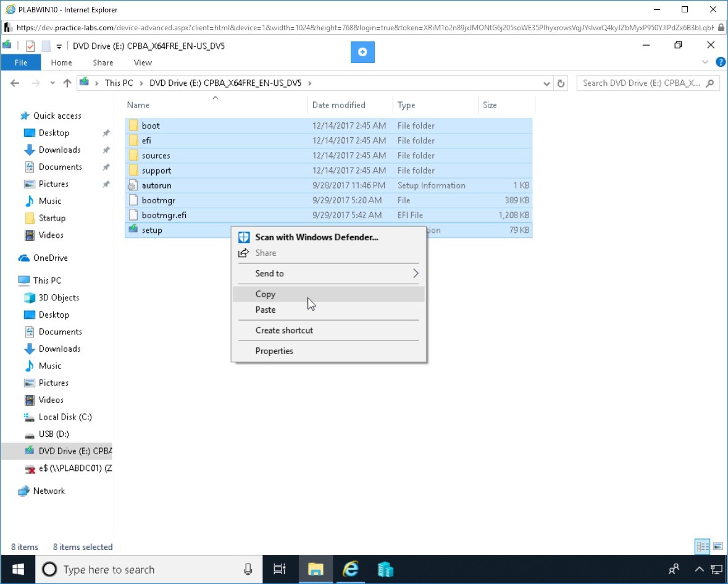The width and height of the screenshot is (728, 584).
Task: Select the setup application icon
Action: pos(133,229)
